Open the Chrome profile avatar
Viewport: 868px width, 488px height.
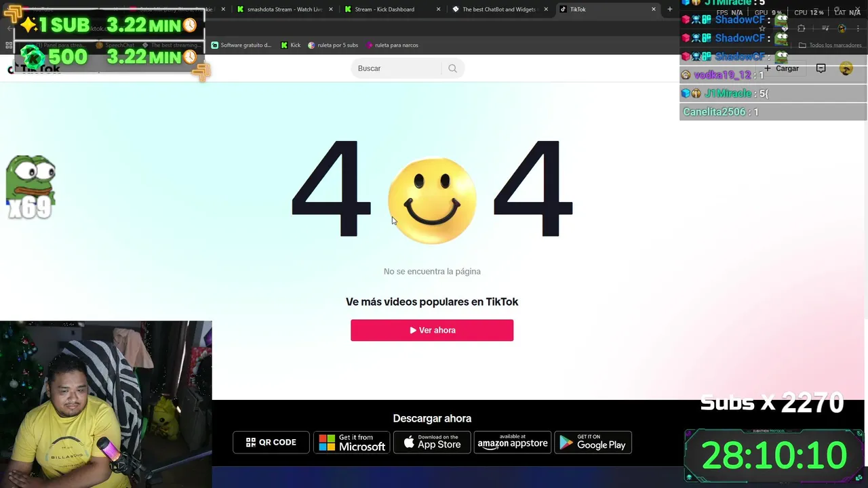pos(842,28)
